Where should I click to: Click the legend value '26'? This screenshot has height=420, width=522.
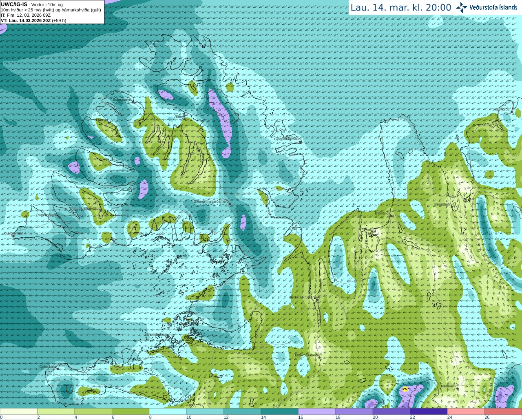(x=487, y=418)
